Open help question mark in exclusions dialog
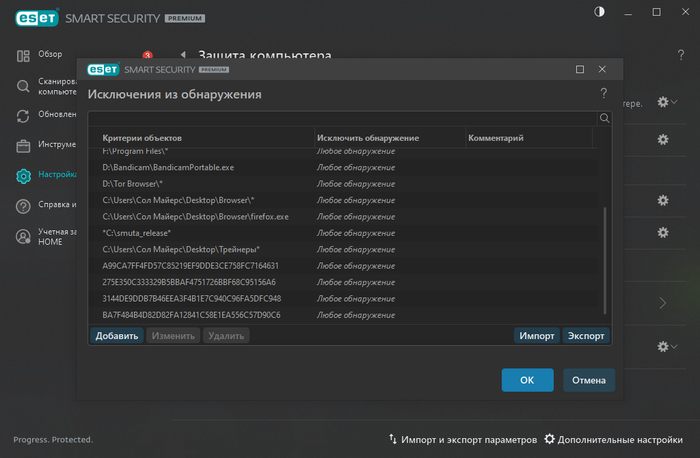700x458 pixels. click(603, 94)
